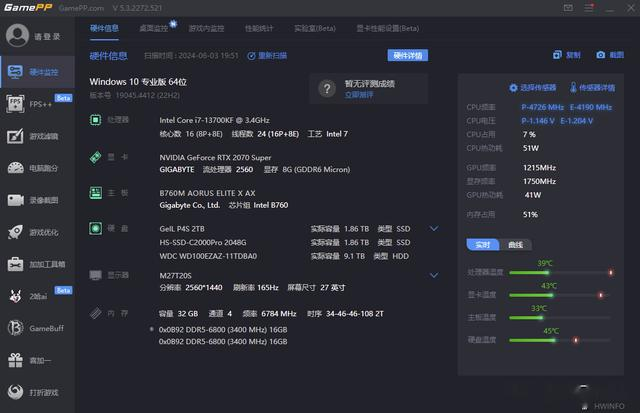Click the 立即测评 benchmark now link

(359, 95)
